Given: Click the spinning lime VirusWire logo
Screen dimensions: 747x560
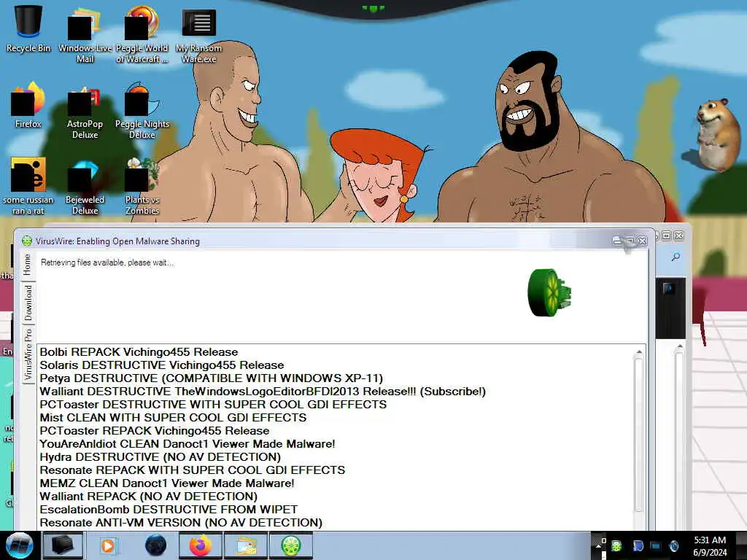Looking at the screenshot, I should click(549, 292).
